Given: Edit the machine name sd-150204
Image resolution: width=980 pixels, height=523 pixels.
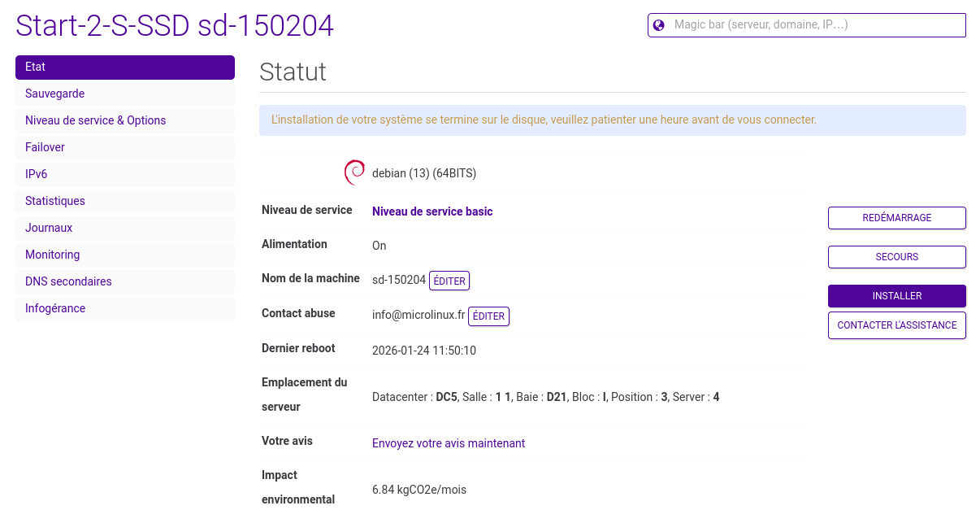Looking at the screenshot, I should [x=449, y=281].
